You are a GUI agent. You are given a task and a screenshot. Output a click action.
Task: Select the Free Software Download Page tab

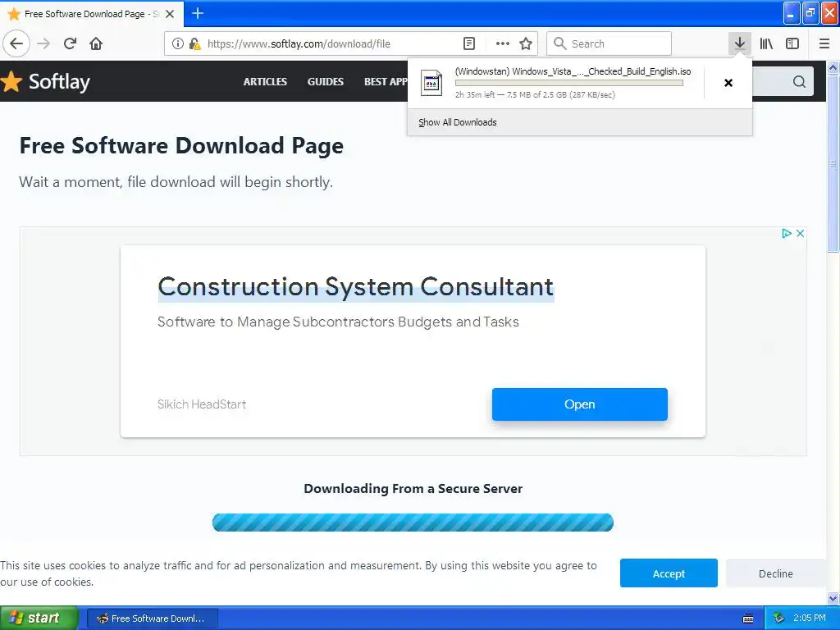(x=91, y=14)
